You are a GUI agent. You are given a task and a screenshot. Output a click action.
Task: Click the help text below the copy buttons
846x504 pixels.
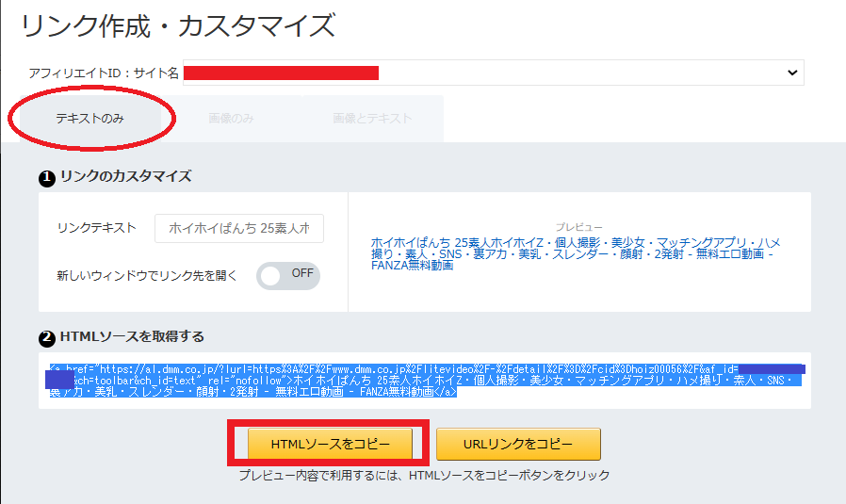[423, 476]
